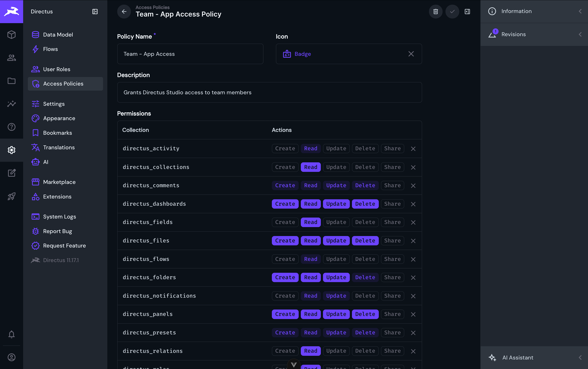588x369 pixels.
Task: Toggle Read for directus_collections
Action: pos(311,167)
